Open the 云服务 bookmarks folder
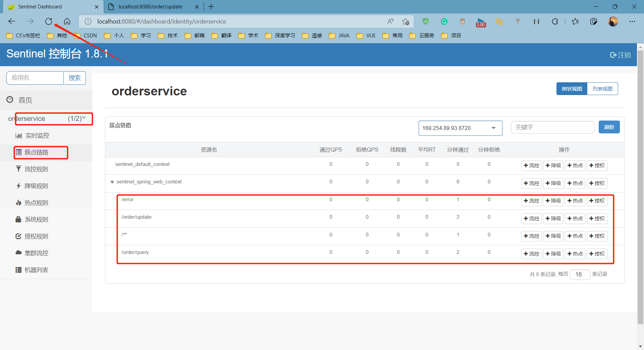 (x=422, y=36)
